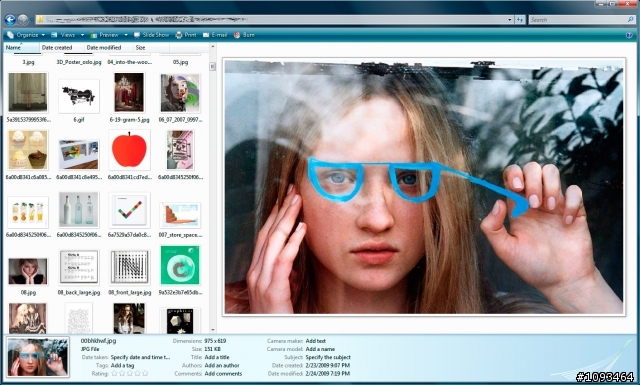The width and height of the screenshot is (640, 385).
Task: Select the three bottles thumbnail
Action: coord(78,209)
